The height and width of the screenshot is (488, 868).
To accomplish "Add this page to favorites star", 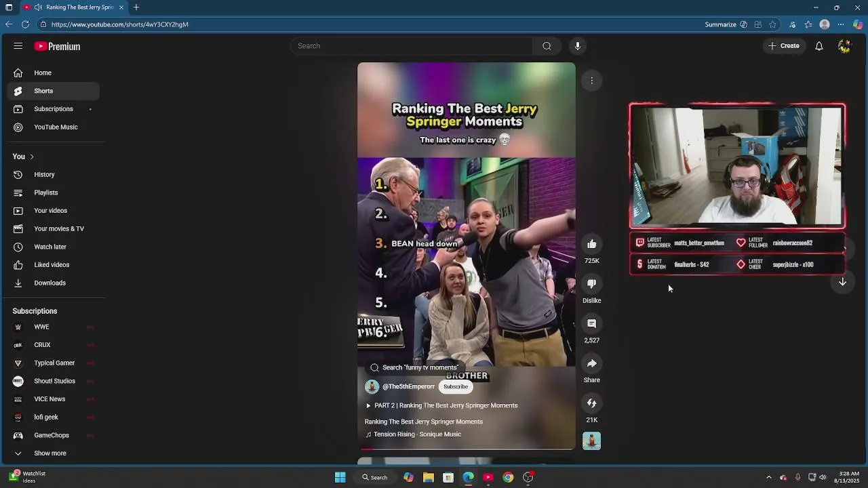I will point(772,24).
